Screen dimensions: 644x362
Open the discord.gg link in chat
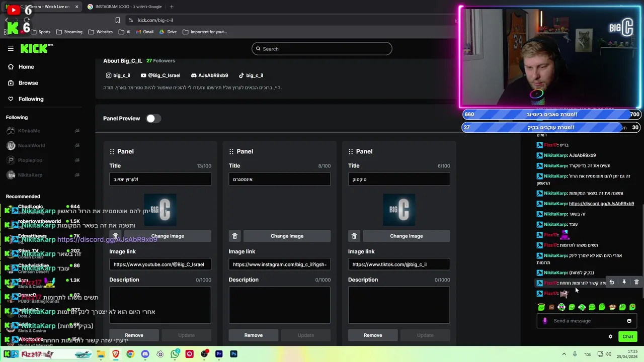601,204
